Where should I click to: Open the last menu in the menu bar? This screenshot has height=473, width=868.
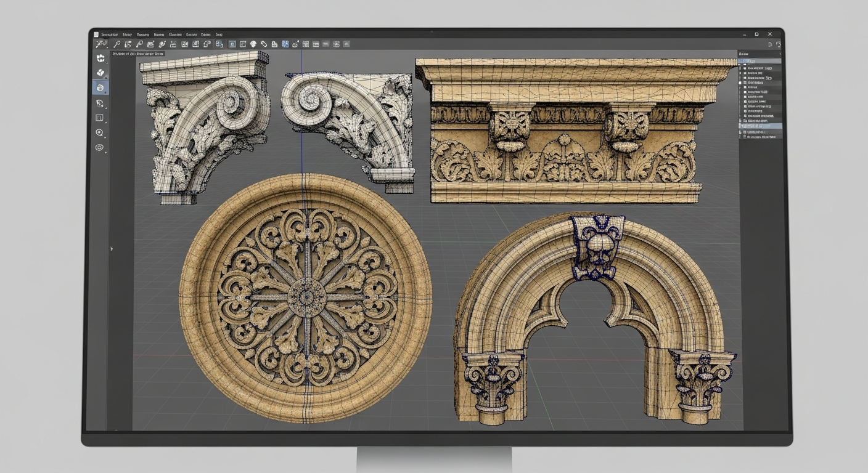tap(219, 34)
